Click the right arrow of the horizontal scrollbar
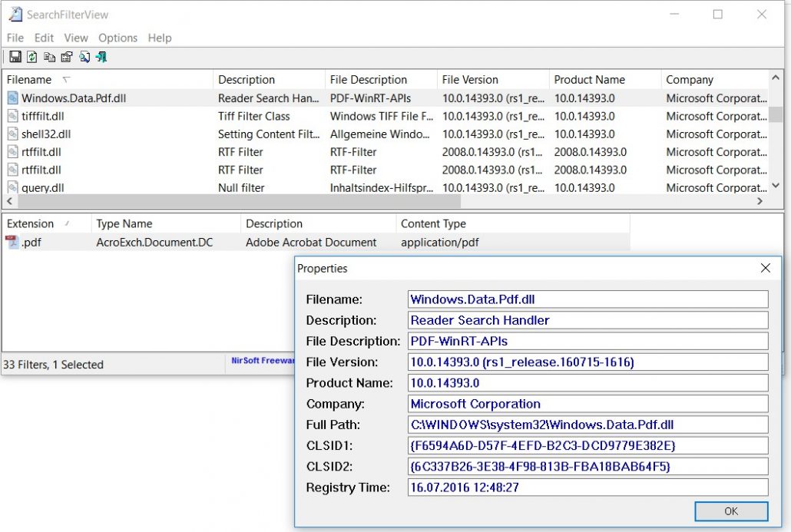 tap(761, 200)
